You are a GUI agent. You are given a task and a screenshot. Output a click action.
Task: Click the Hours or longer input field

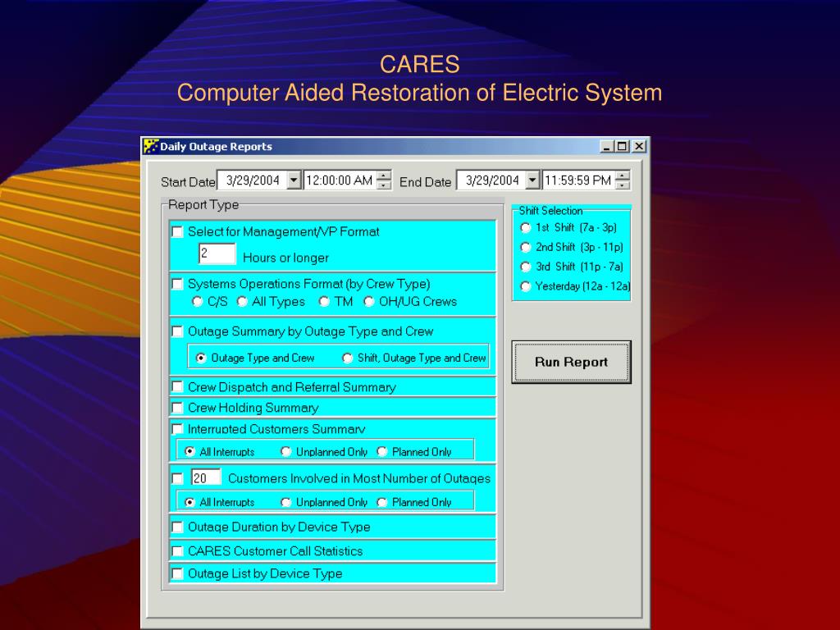point(217,253)
